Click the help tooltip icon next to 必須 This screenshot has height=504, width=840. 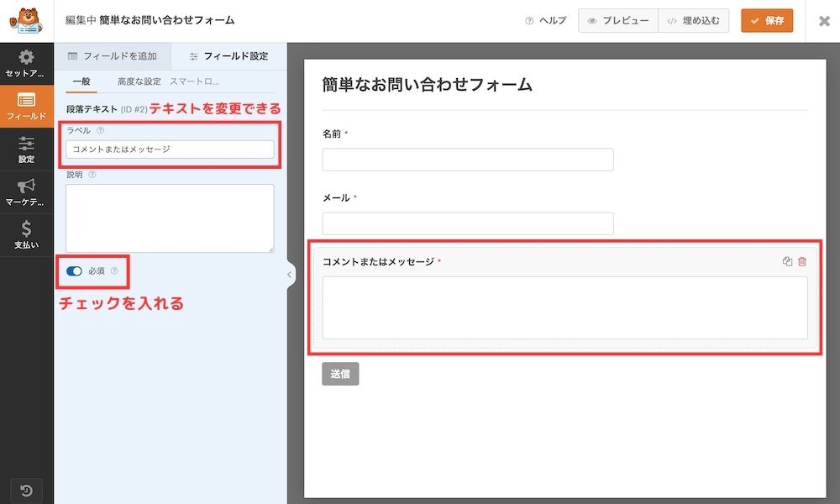pyautogui.click(x=114, y=271)
